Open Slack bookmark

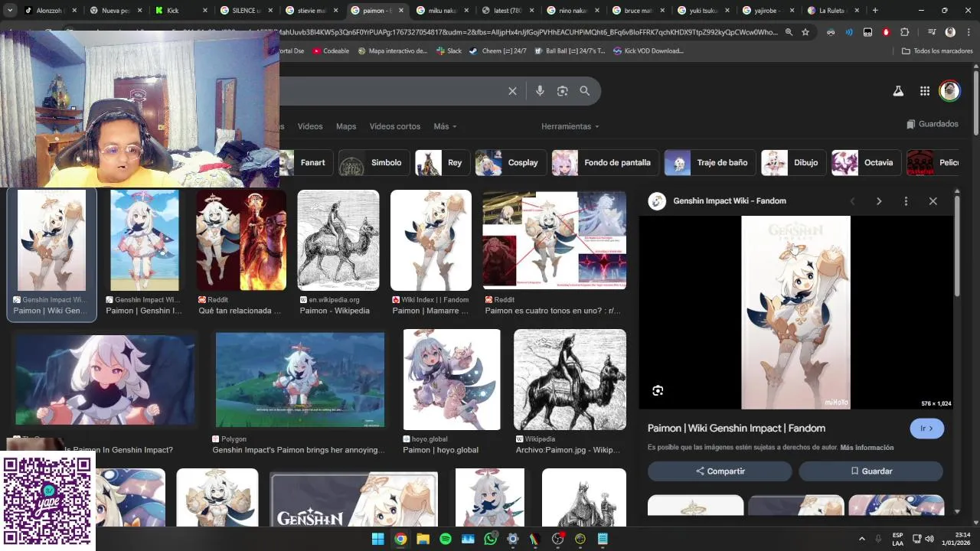(449, 51)
